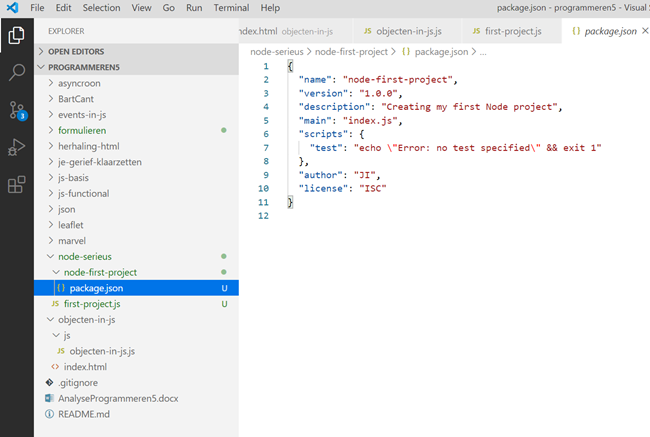
Task: Open the Help menu
Action: tap(270, 7)
